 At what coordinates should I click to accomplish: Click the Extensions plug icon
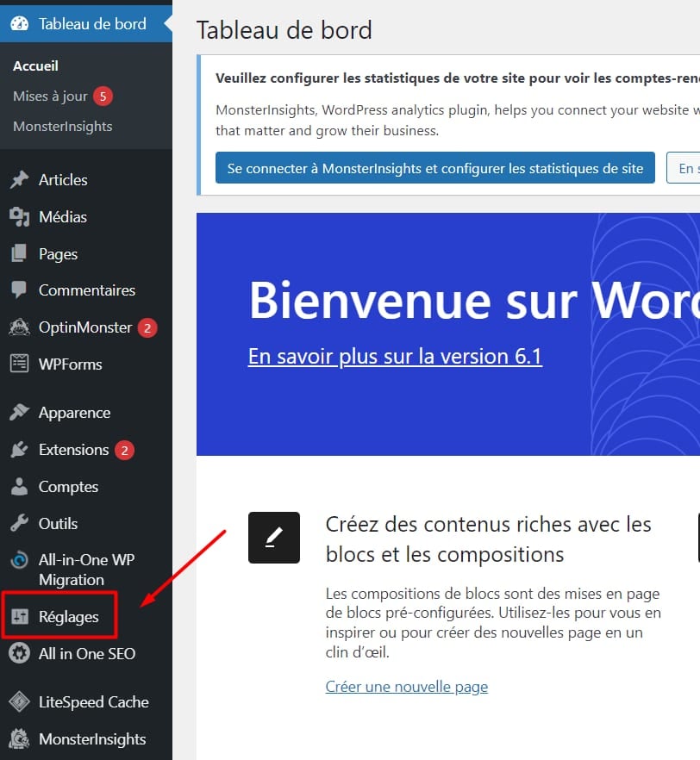point(19,449)
